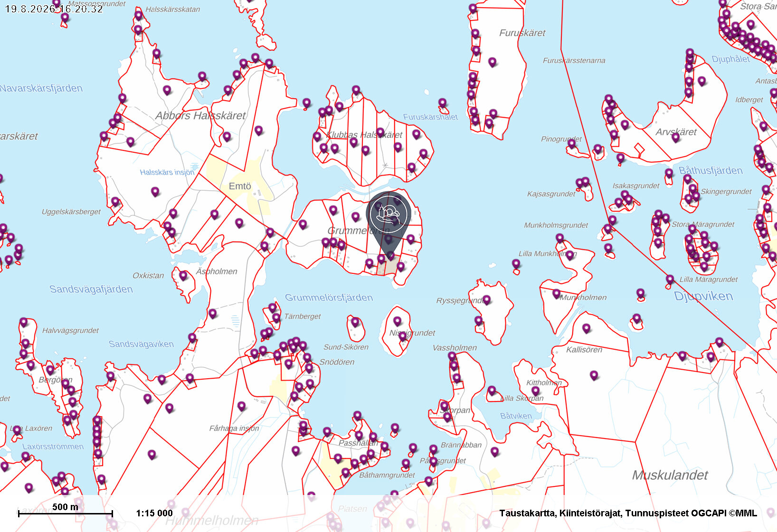Click the purple marker on Kittholmen
Viewport: 777px width, 532px height.
coord(535,391)
